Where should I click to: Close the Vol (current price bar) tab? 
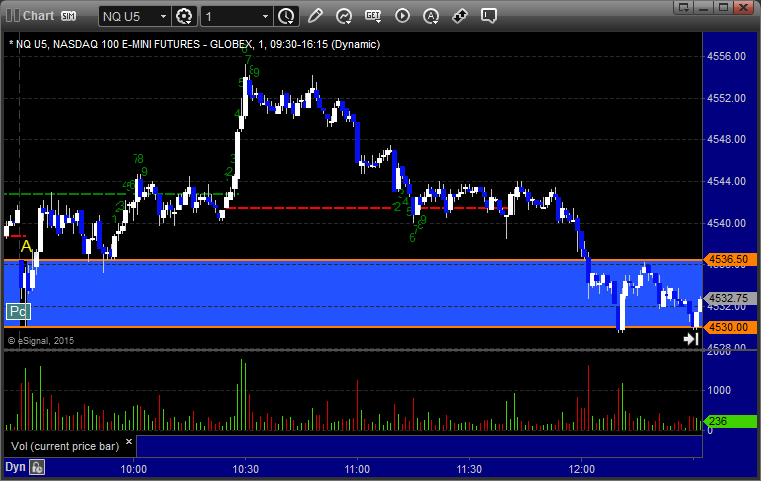pos(129,442)
